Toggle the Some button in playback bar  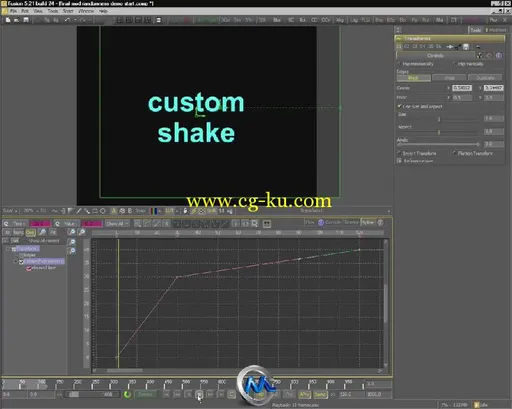320,395
